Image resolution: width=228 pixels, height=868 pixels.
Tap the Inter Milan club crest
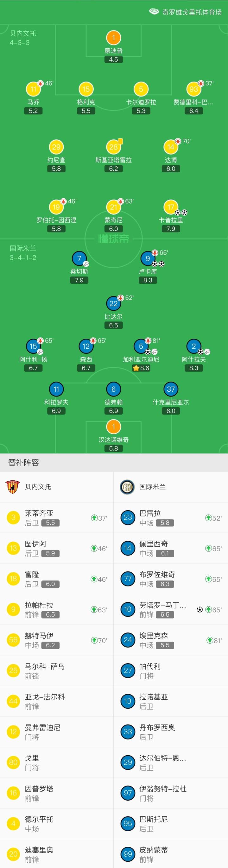coord(127,487)
